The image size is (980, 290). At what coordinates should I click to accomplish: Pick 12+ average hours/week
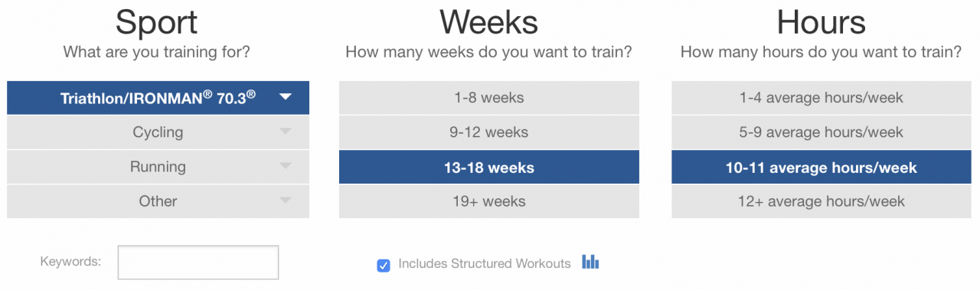822,201
